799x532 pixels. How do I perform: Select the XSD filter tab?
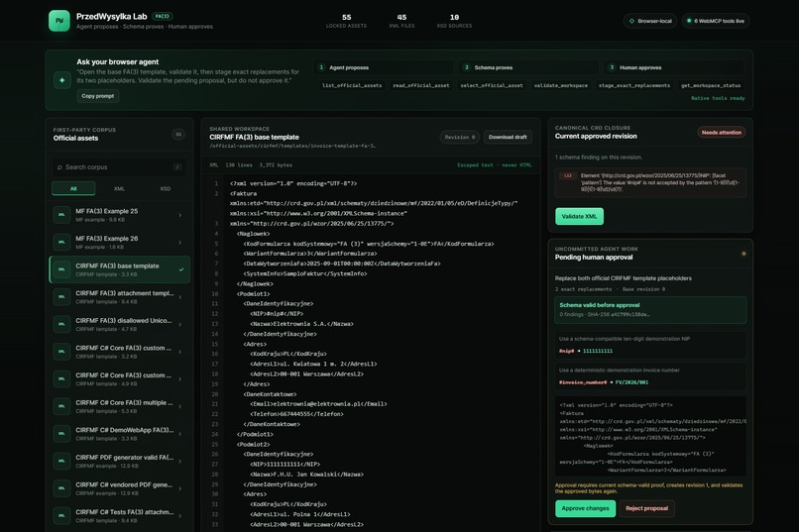click(x=166, y=188)
